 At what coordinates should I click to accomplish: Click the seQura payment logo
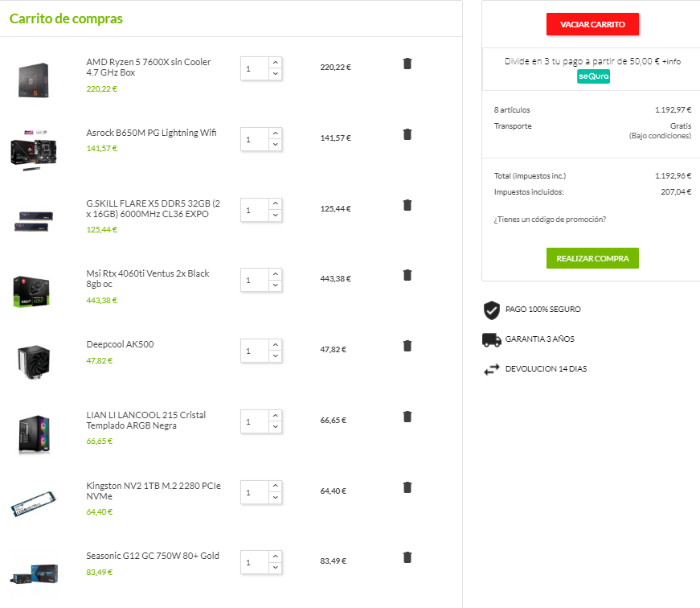pos(593,76)
